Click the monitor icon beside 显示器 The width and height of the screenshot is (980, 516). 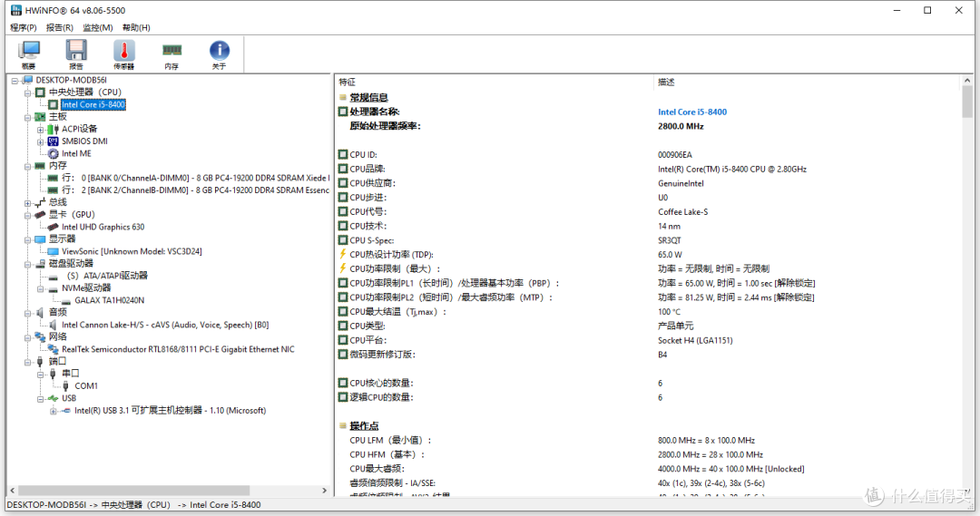click(40, 239)
